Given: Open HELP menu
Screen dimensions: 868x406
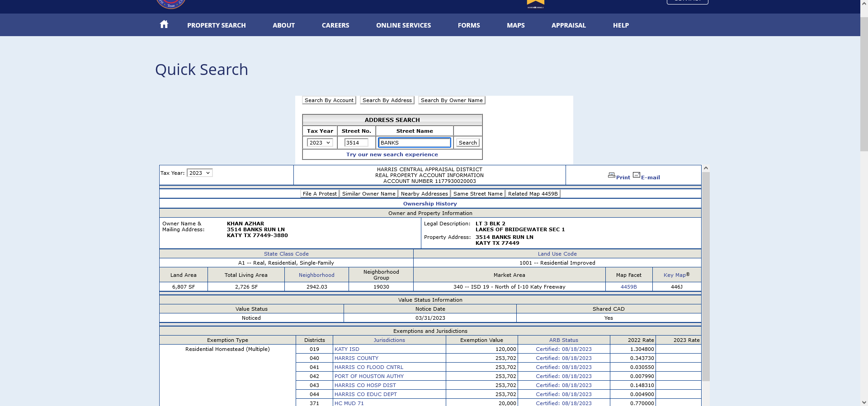Looking at the screenshot, I should [x=621, y=25].
